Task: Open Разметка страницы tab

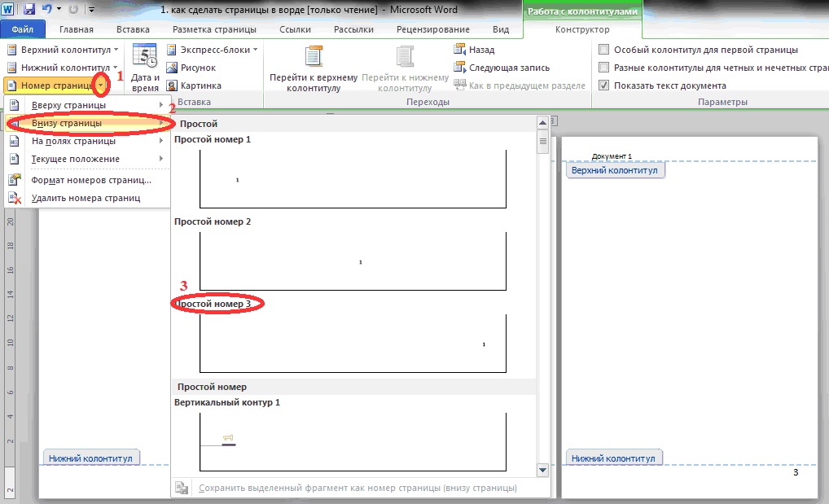Action: click(214, 29)
